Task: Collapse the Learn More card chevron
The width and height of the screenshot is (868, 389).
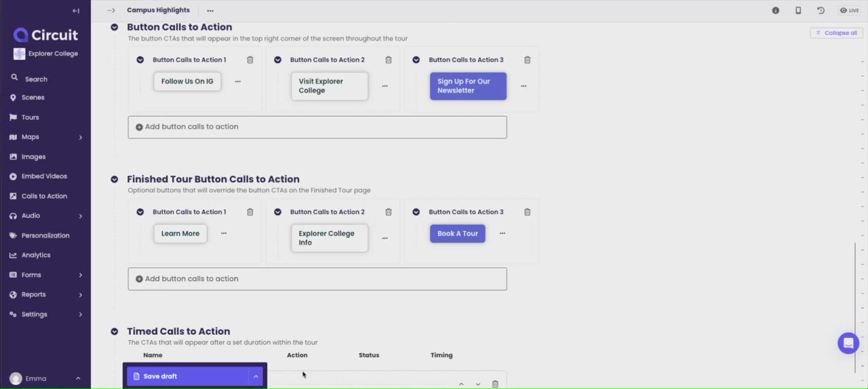Action: (140, 212)
